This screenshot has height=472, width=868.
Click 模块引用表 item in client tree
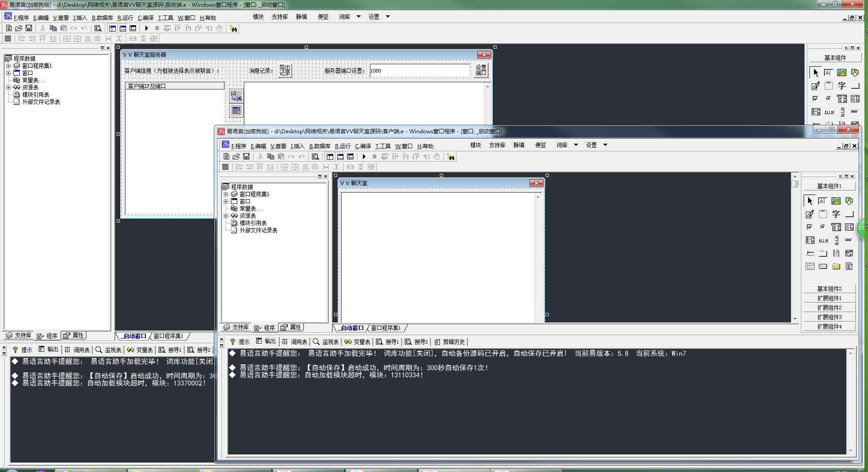(253, 223)
